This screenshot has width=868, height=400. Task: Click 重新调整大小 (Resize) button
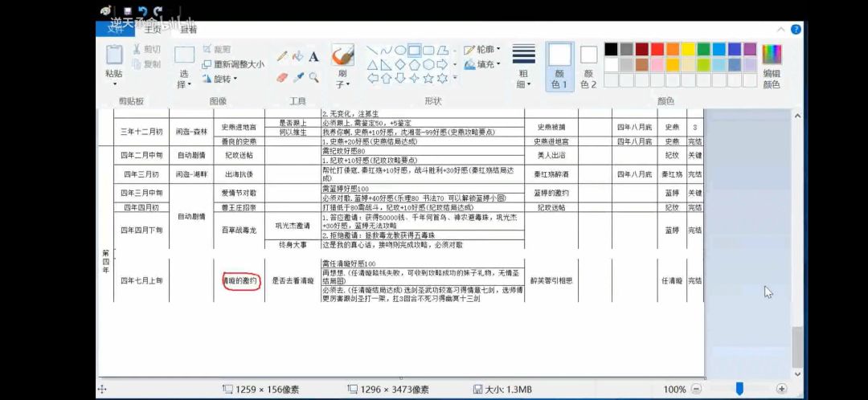click(233, 64)
